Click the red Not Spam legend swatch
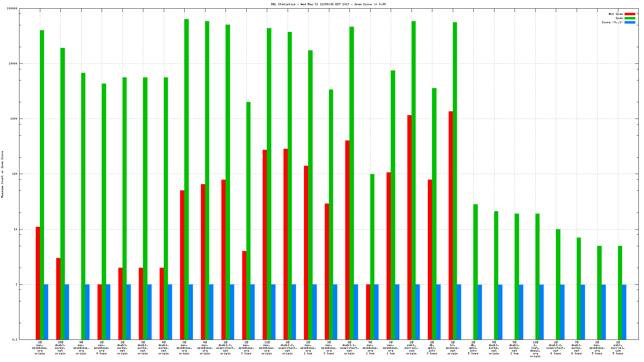Viewport: 644px width, 362px height. click(630, 14)
